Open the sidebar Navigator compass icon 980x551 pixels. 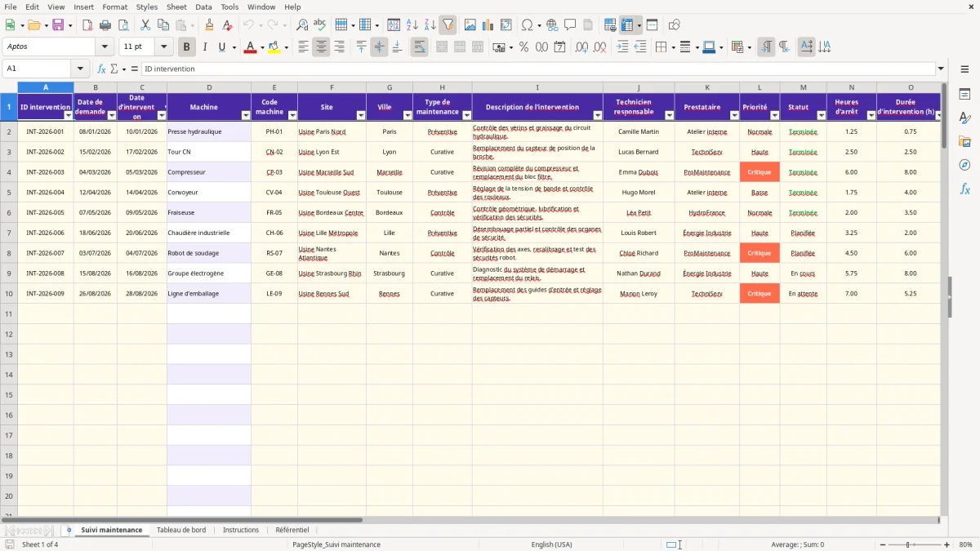[x=964, y=165]
